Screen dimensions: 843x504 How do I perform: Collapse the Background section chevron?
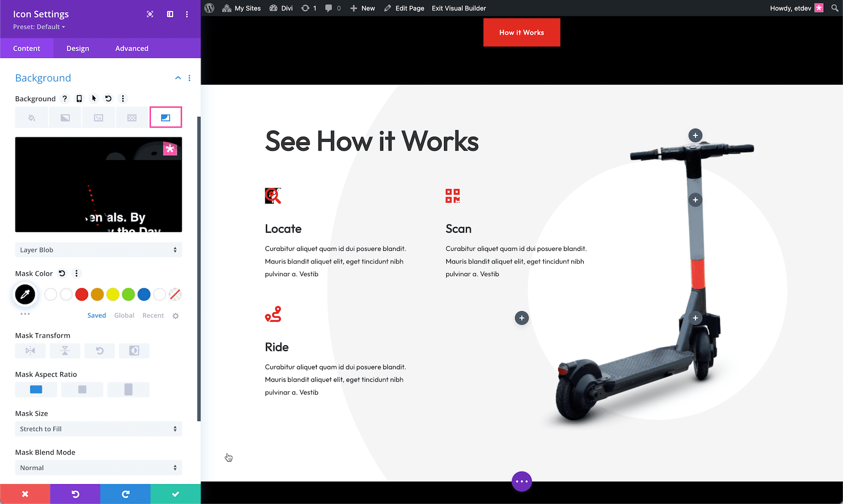(178, 78)
